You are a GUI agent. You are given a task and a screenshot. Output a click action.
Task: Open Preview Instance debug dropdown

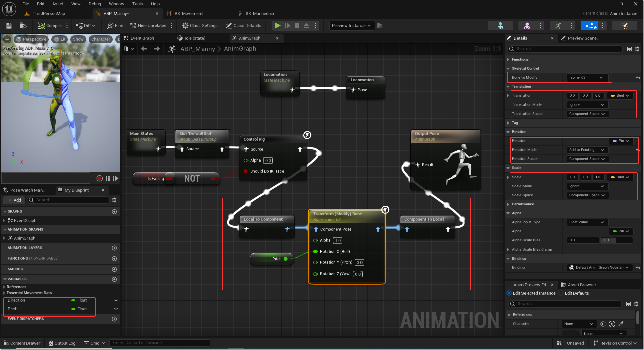click(351, 26)
